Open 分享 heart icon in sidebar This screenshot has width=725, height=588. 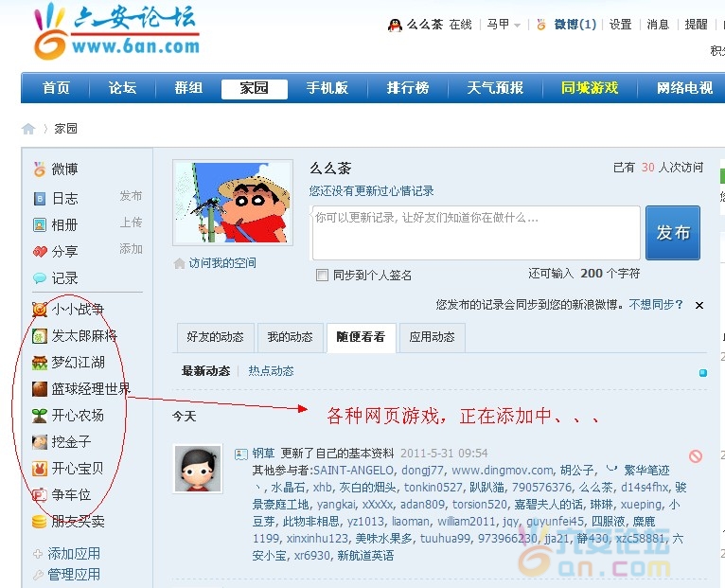(39, 252)
